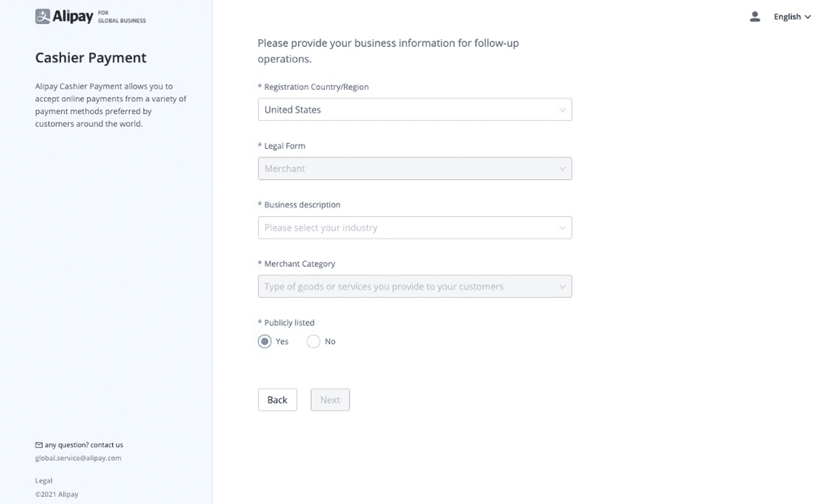
Task: Open the Legal link in footer
Action: (x=44, y=480)
